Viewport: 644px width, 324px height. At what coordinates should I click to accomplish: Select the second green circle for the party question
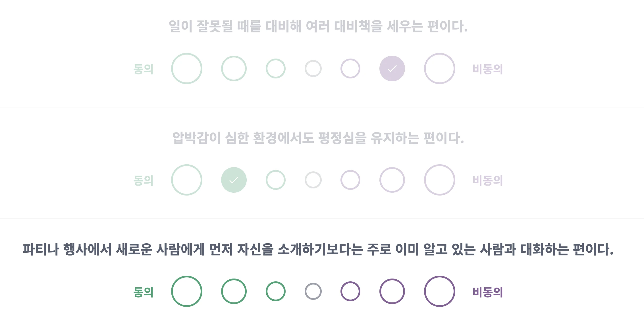(234, 291)
